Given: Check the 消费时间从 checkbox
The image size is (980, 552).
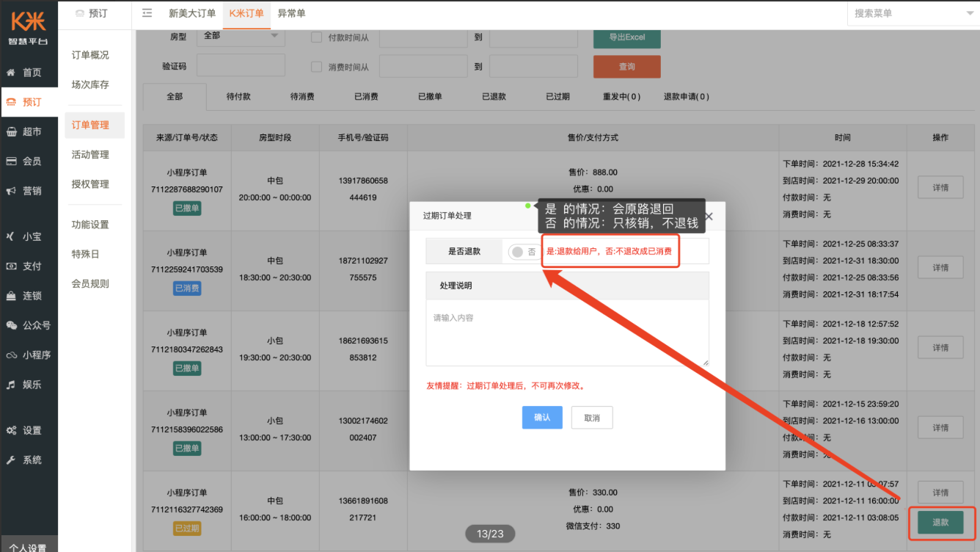Looking at the screenshot, I should [x=317, y=67].
